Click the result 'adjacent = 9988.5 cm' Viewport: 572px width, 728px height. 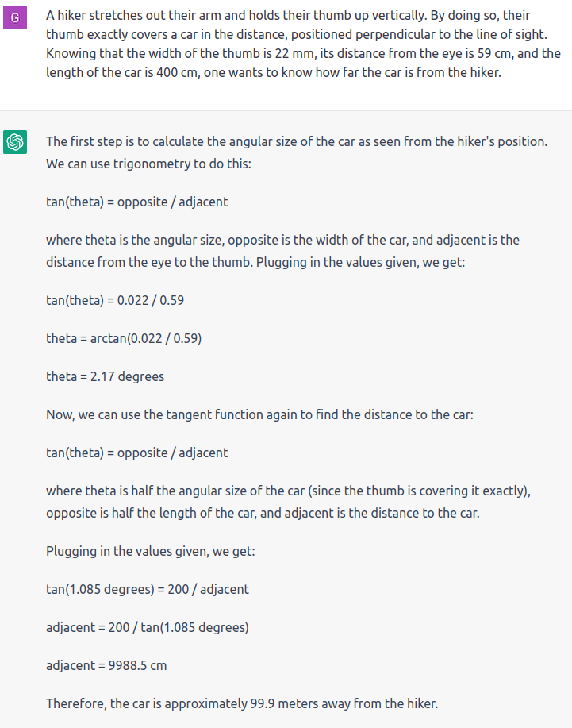[x=106, y=665]
